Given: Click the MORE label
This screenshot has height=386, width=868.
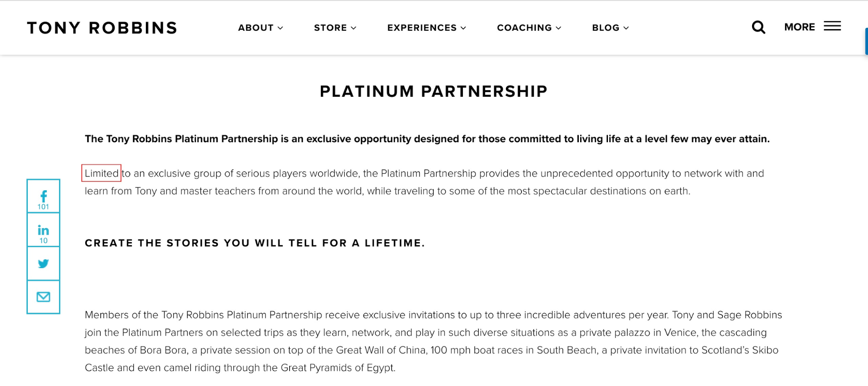Looking at the screenshot, I should pos(799,27).
